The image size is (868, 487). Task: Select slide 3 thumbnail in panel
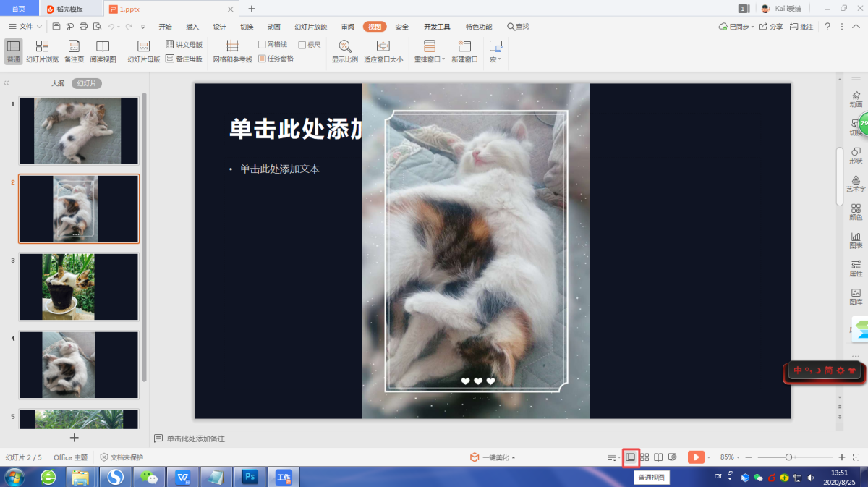(79, 287)
